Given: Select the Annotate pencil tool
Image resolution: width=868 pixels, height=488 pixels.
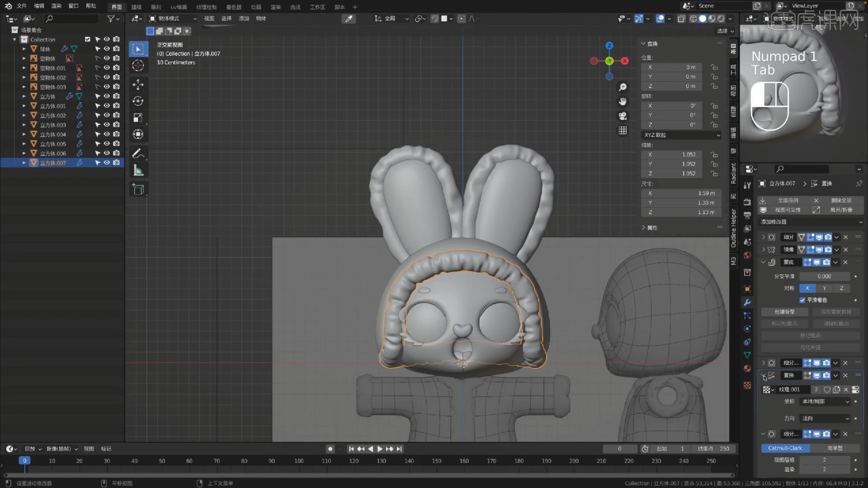Looking at the screenshot, I should [138, 154].
